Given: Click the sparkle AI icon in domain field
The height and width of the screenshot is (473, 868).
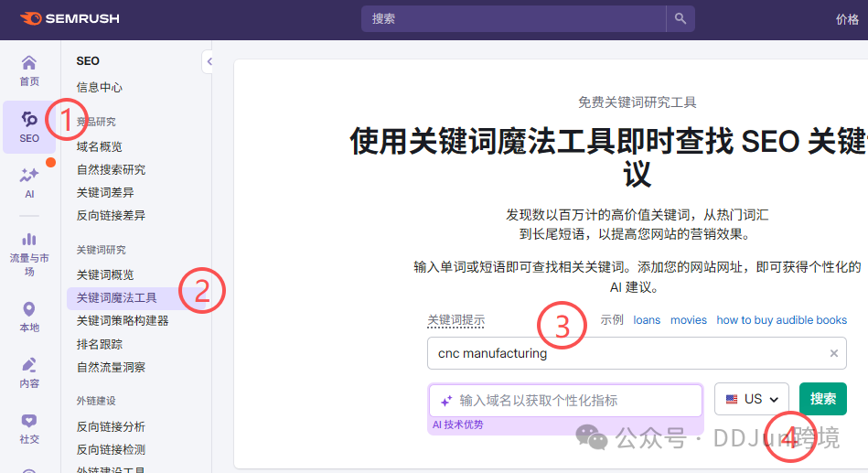Looking at the screenshot, I should (x=446, y=401).
